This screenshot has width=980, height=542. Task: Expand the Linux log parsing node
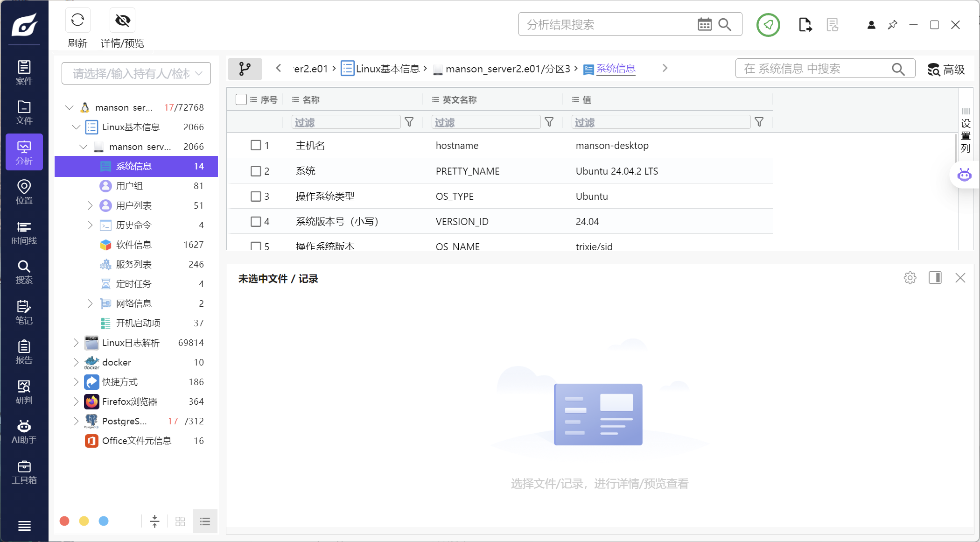76,343
